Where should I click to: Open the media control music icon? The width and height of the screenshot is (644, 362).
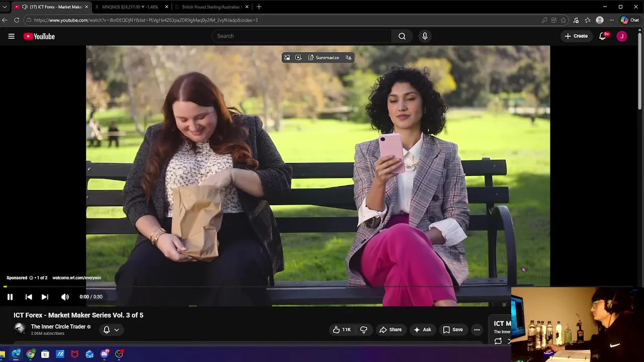pyautogui.click(x=576, y=20)
